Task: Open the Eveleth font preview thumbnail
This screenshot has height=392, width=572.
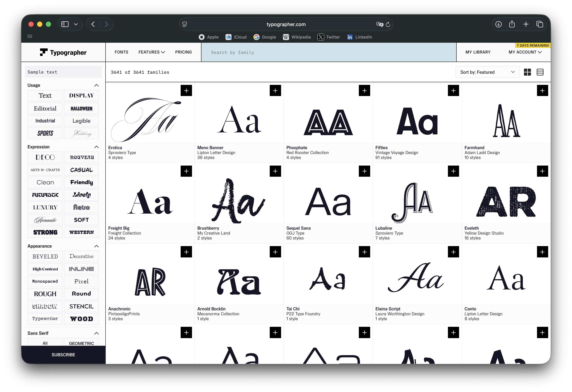Action: point(506,202)
